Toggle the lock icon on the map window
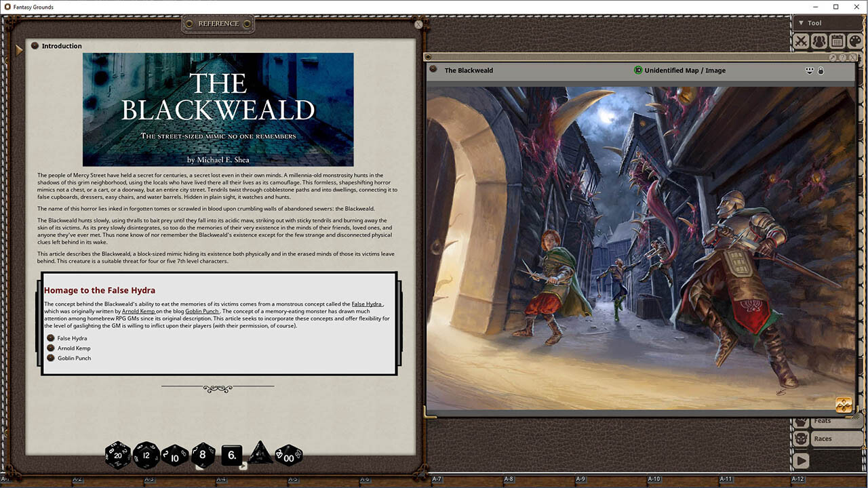The image size is (868, 488). click(x=821, y=70)
